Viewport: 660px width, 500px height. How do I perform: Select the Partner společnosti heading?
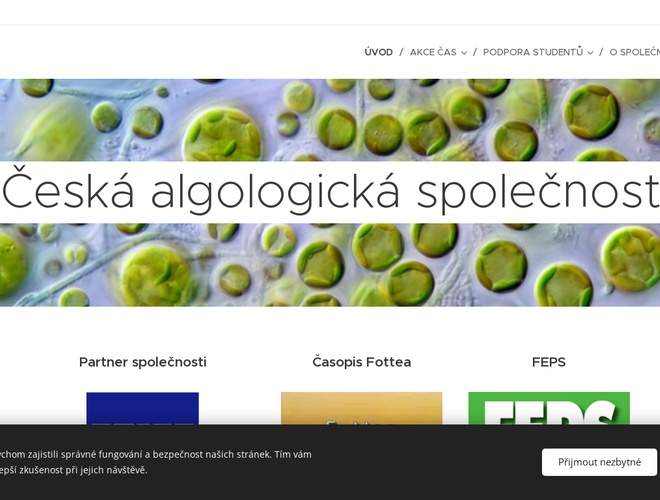point(143,362)
